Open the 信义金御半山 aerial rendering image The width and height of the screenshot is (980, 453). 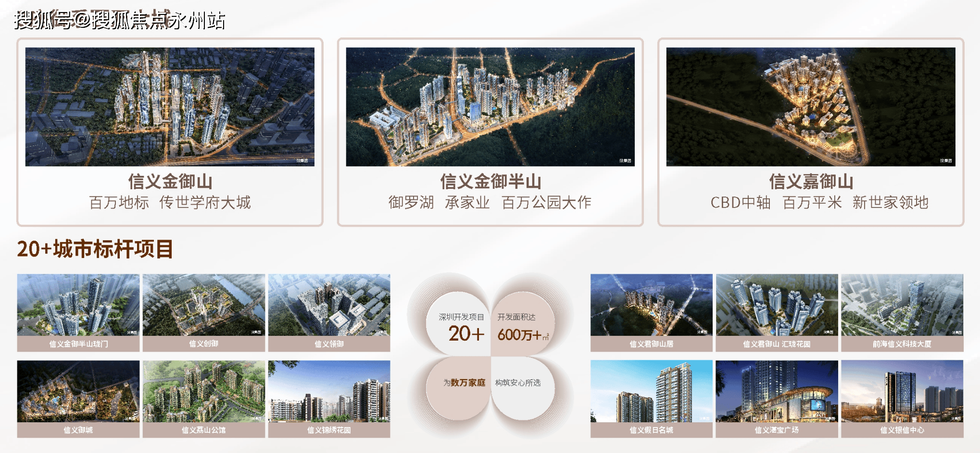(x=490, y=107)
